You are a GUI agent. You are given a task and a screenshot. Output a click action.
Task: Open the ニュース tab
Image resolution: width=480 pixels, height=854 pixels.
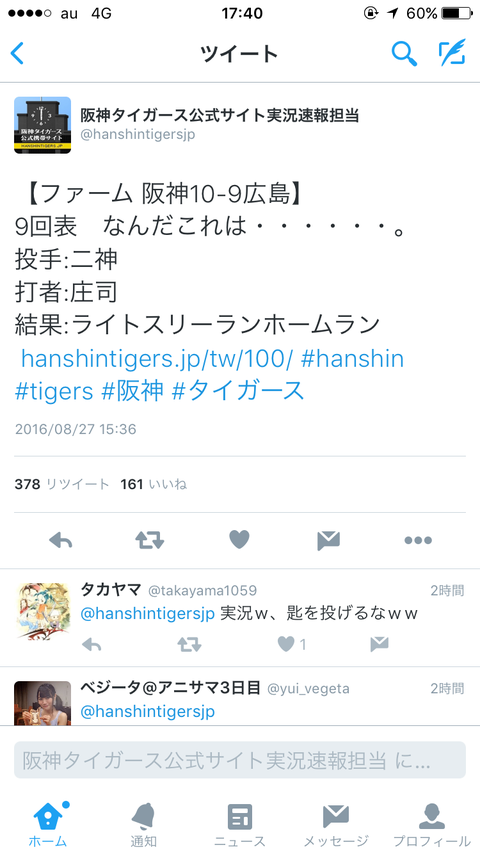(240, 824)
